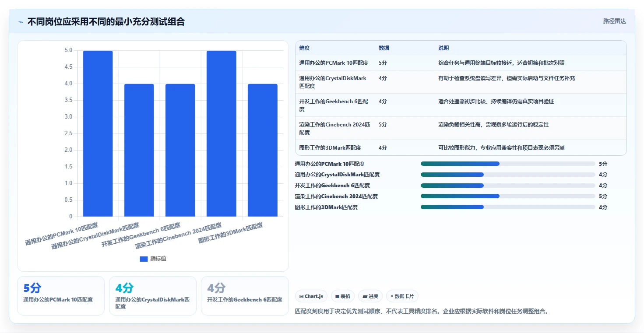Image resolution: width=644 pixels, height=333 pixels.
Task: Click the 说明 column header
Action: coord(443,48)
